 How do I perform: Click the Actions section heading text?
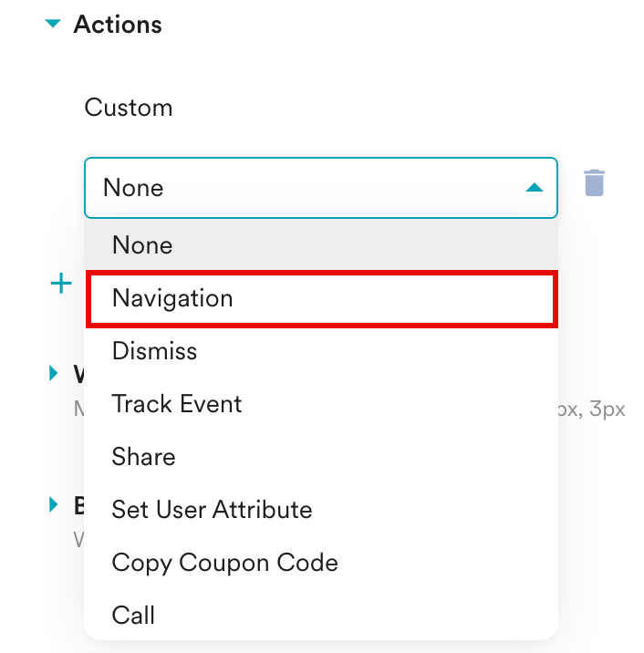pyautogui.click(x=118, y=25)
